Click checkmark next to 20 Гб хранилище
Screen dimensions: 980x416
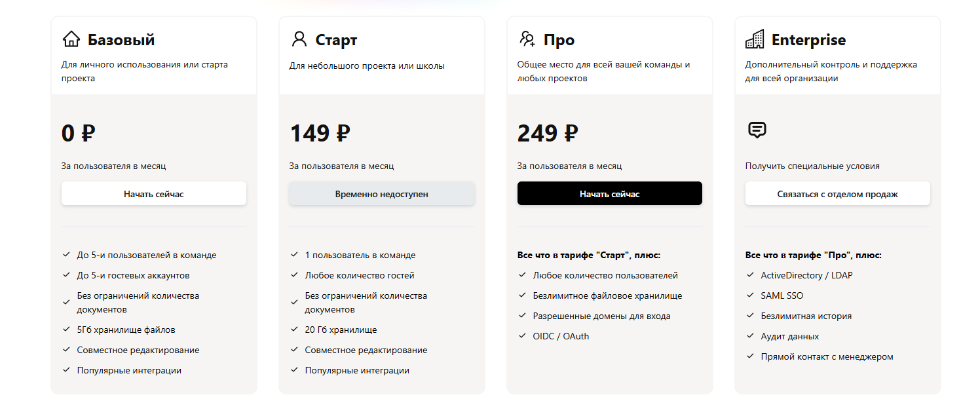(294, 330)
